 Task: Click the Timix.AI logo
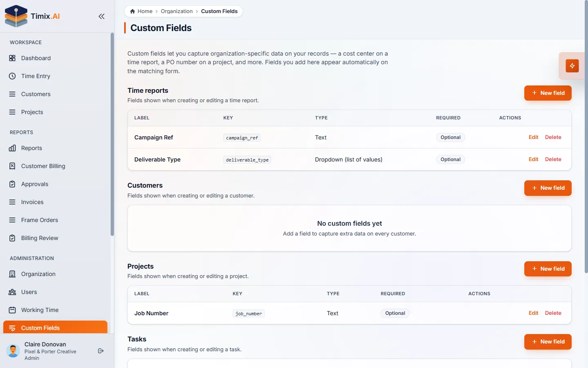click(32, 16)
